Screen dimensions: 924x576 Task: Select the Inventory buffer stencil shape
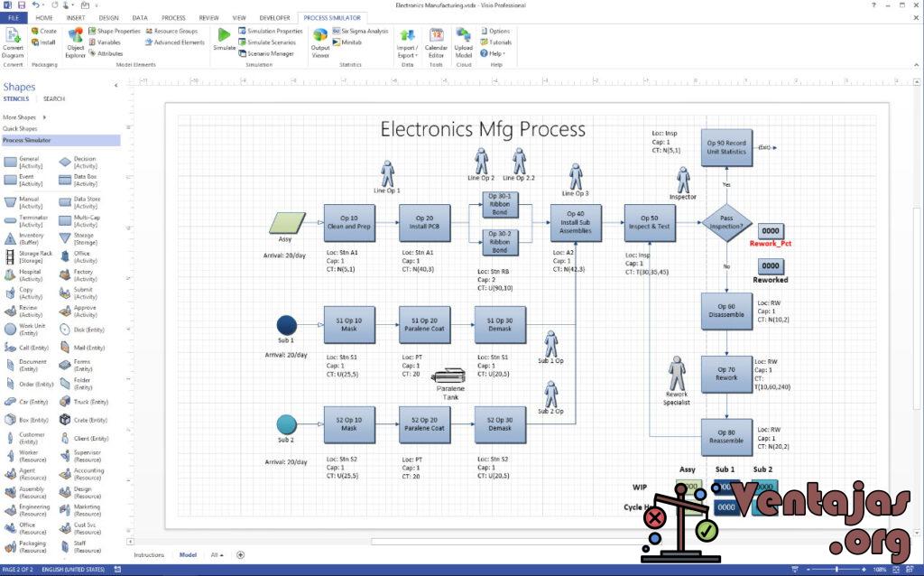coord(24,238)
